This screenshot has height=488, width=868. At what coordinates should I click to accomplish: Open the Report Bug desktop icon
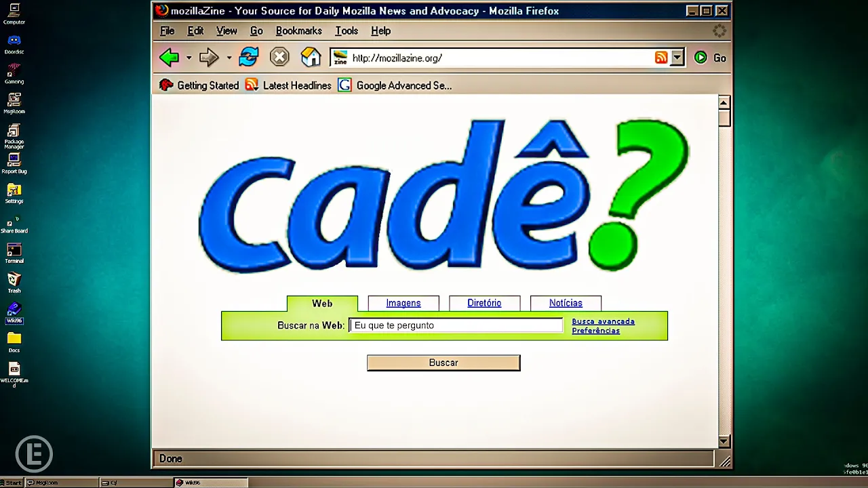tap(14, 163)
